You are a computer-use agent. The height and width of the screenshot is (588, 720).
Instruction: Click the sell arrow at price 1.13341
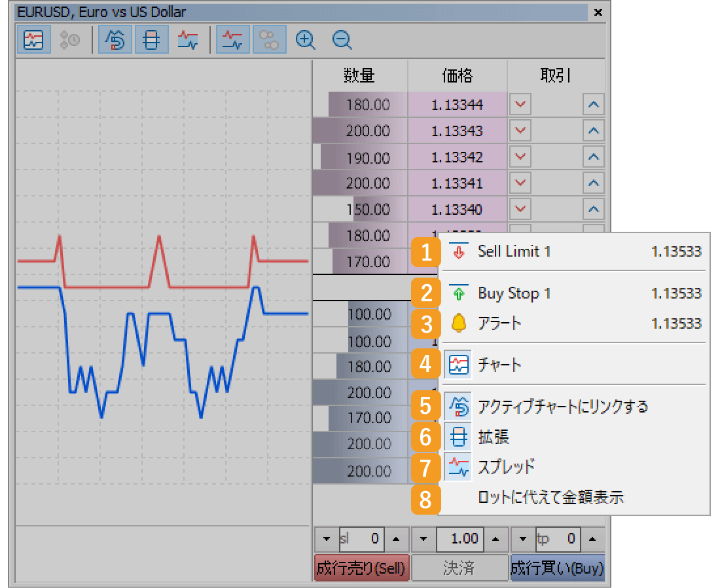520,183
